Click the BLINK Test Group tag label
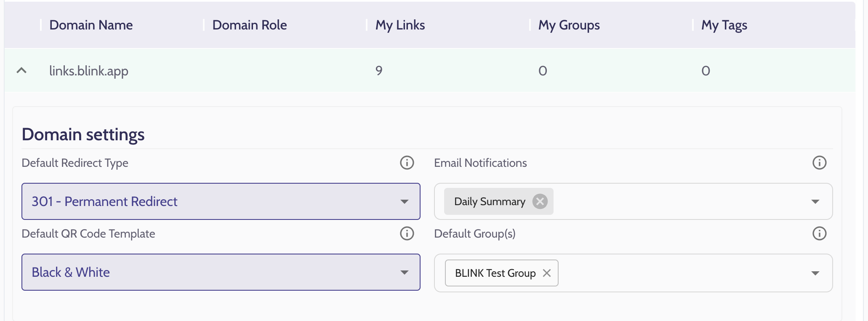The width and height of the screenshot is (868, 321). coord(495,273)
